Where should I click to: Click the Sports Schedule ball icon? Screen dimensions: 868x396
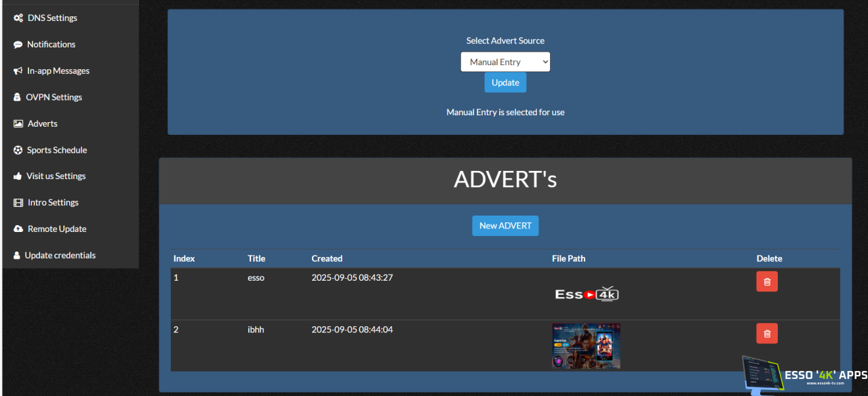18,151
